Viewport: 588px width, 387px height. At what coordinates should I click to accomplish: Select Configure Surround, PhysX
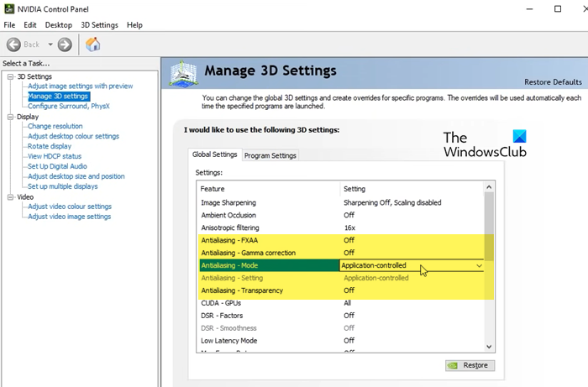click(x=69, y=107)
